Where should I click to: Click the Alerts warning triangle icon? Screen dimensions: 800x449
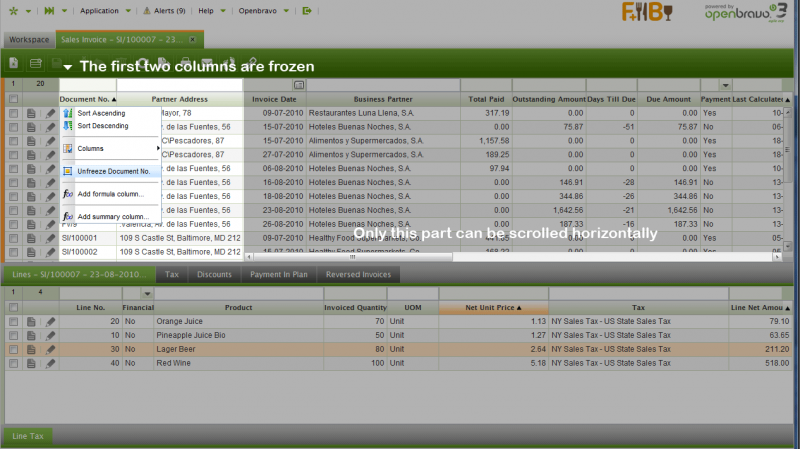146,10
